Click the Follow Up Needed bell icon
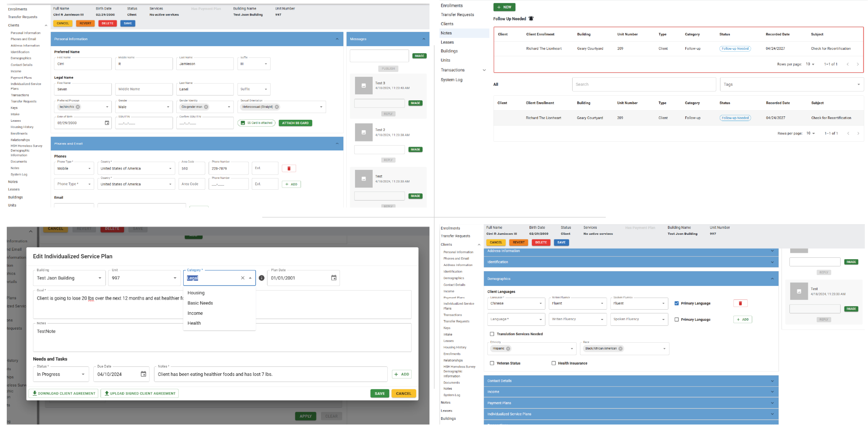Screen dimensions: 868x434 pos(531,19)
